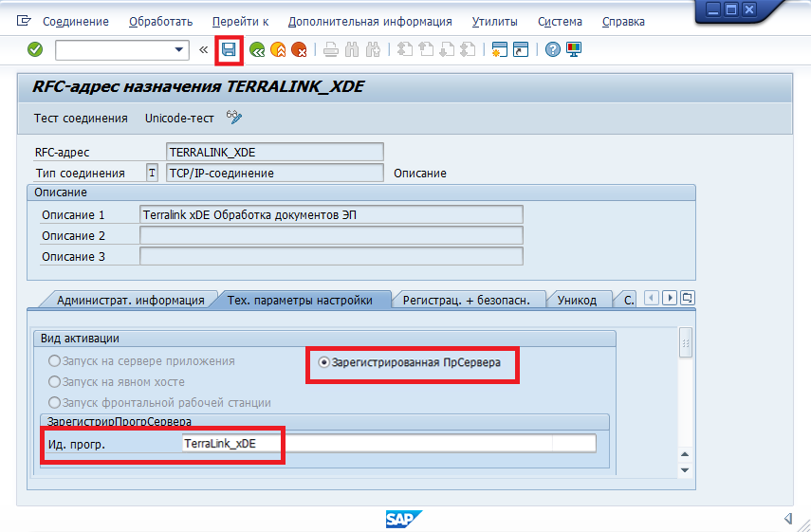Viewport: 811px width, 532px height.
Task: Click the Ид. прогр. input field
Action: pos(388,443)
